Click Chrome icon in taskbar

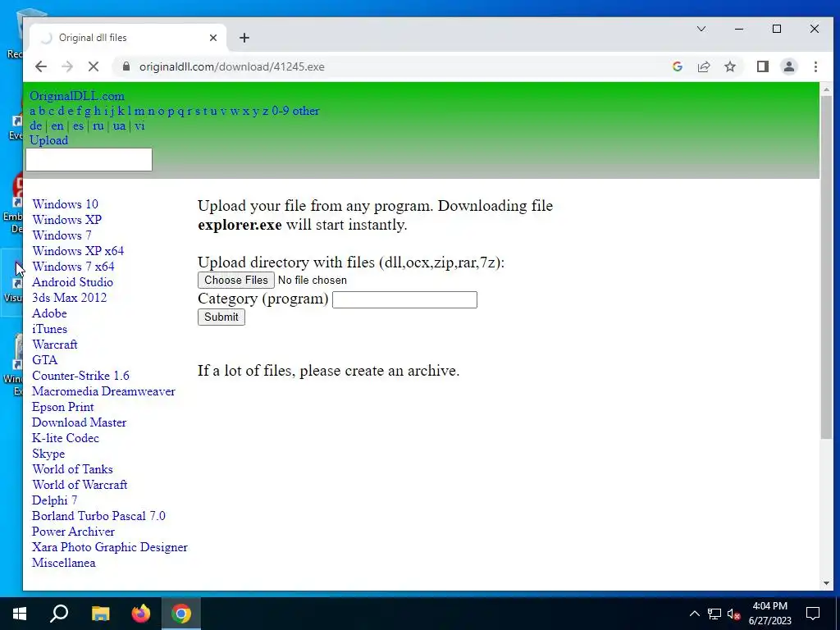181,614
